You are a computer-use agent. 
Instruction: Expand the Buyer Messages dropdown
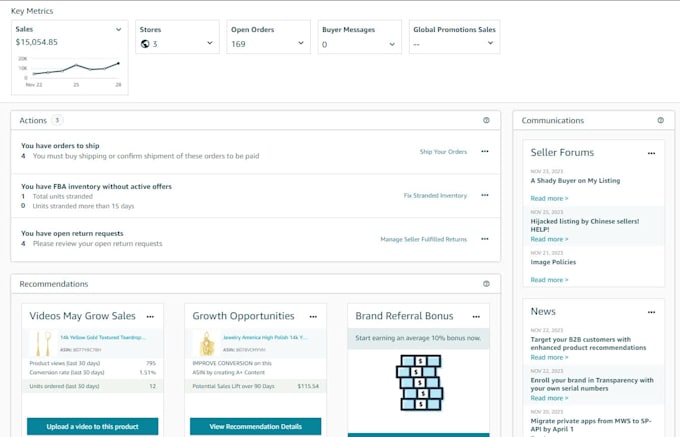click(392, 44)
